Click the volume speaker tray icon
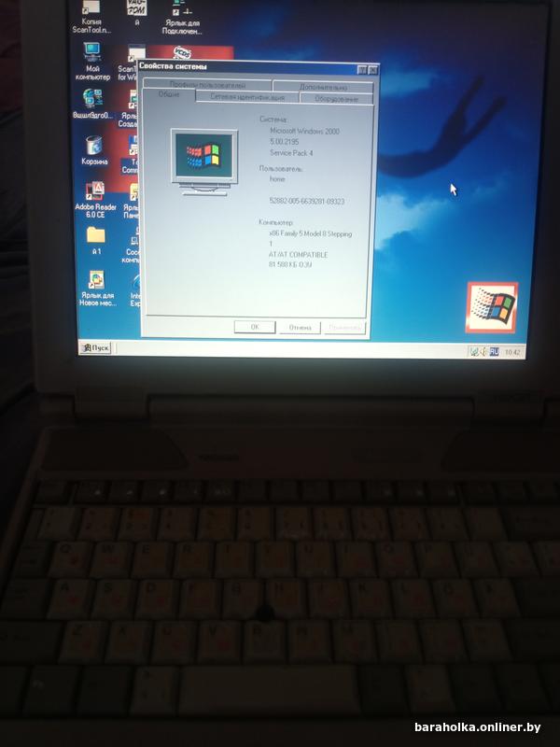Image resolution: width=560 pixels, height=747 pixels. (x=483, y=352)
